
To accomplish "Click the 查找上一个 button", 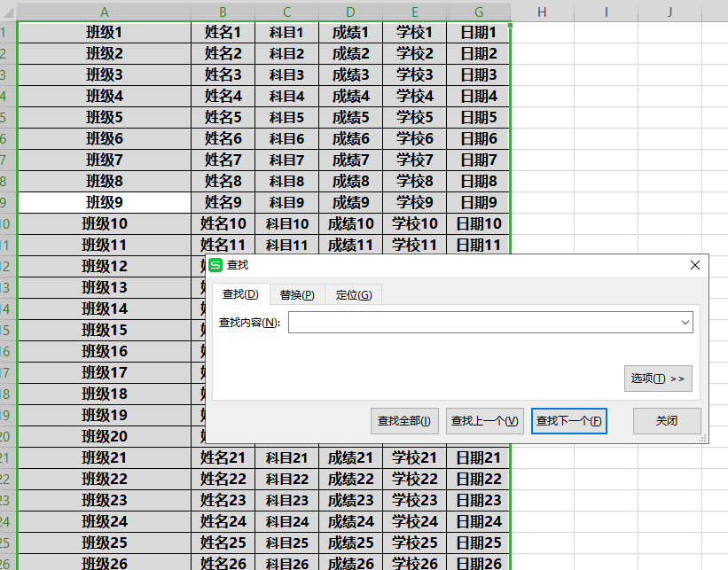I will pos(484,421).
